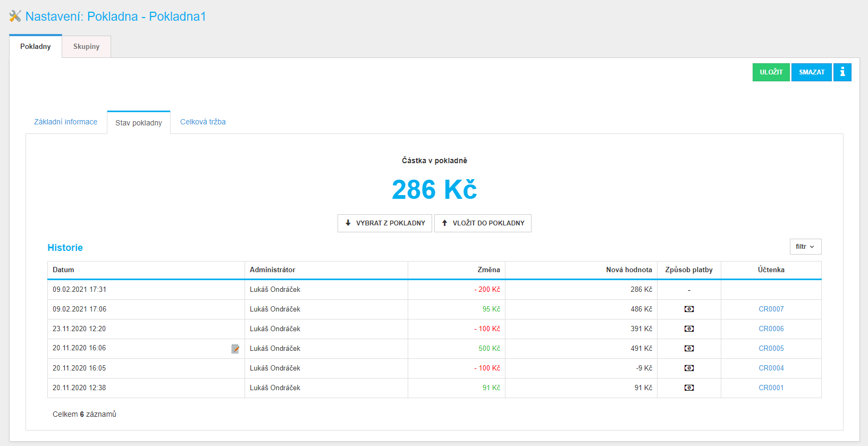Switch to the Skupiny tab
Viewport: 868px width, 446px height.
[x=87, y=47]
